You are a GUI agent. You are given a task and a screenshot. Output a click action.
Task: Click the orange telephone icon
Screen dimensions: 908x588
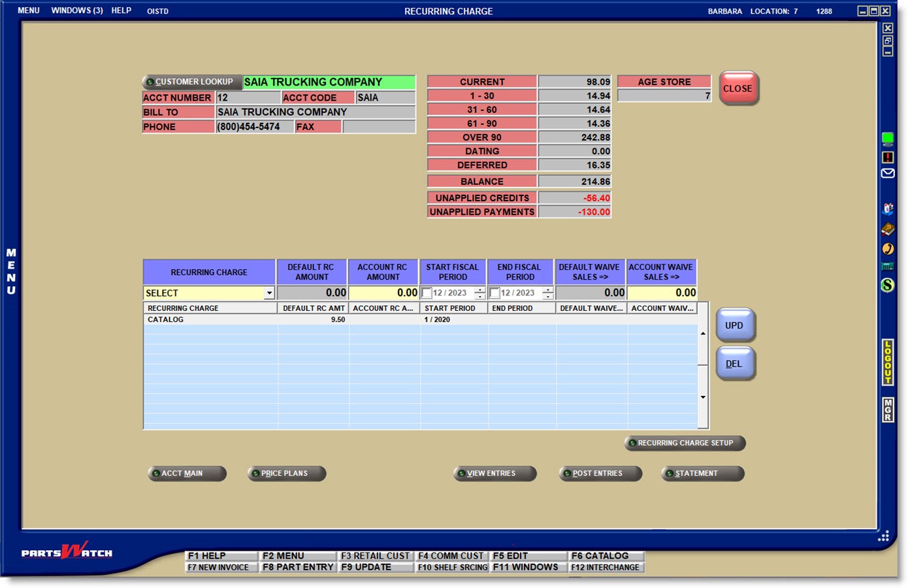[x=887, y=248]
